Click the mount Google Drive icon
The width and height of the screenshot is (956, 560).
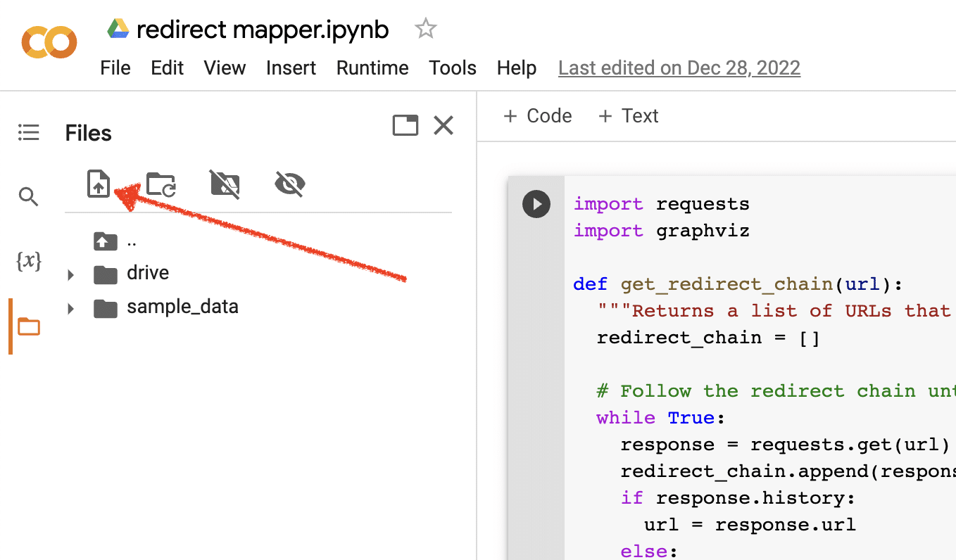click(x=225, y=184)
